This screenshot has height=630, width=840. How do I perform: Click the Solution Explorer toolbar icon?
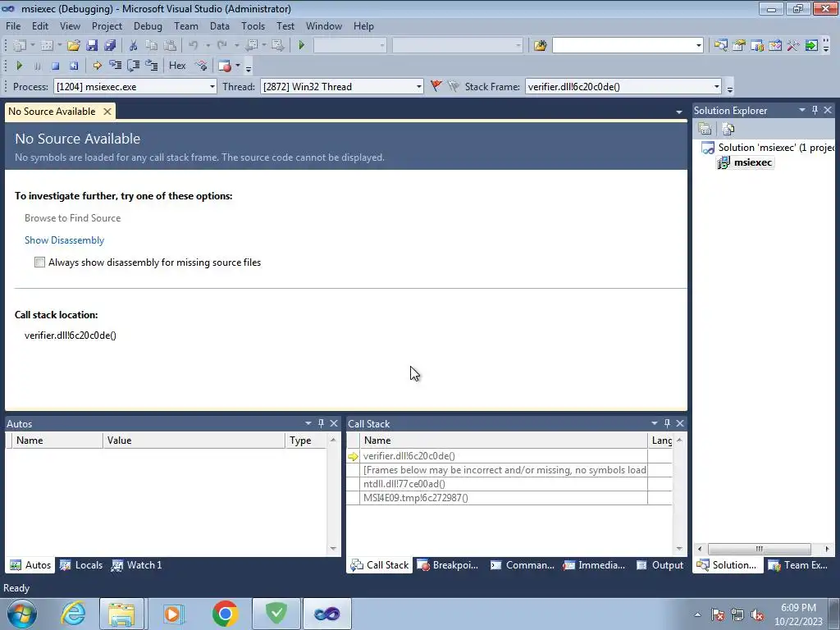[720, 46]
